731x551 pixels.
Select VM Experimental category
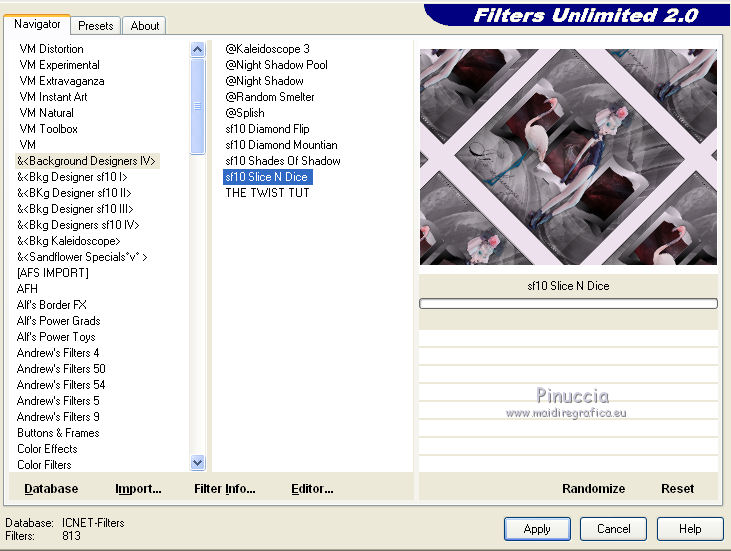pyautogui.click(x=59, y=65)
